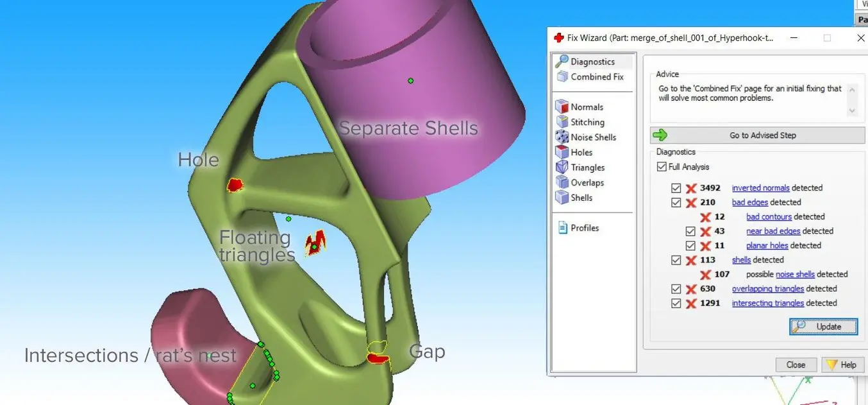Select the Triangles fix icon
This screenshot has width=868, height=405.
coord(562,168)
